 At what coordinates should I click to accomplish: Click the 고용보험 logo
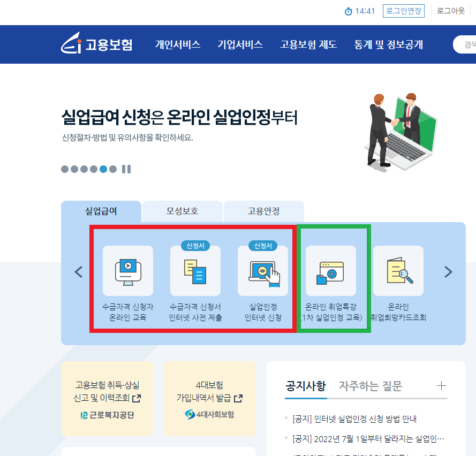pyautogui.click(x=97, y=43)
